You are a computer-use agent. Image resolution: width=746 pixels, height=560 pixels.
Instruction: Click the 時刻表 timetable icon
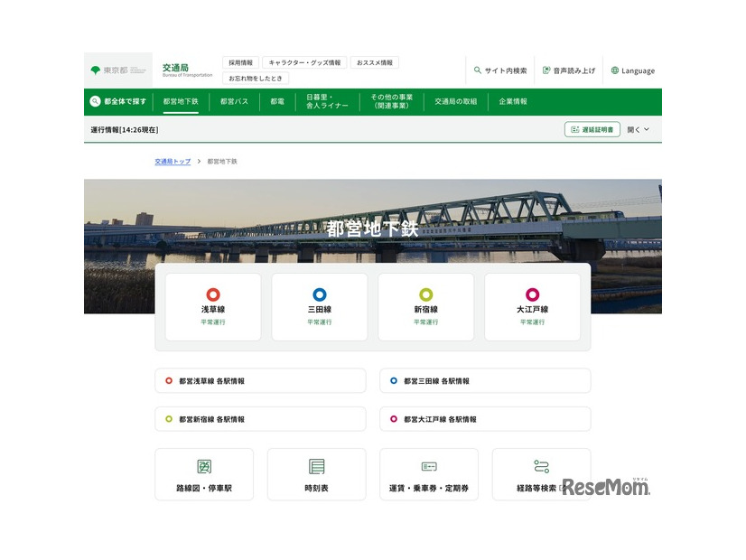(316, 467)
